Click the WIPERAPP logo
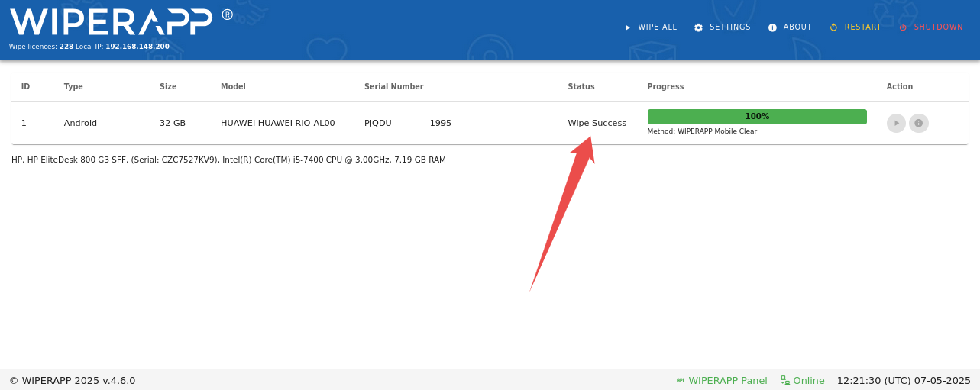Image resolution: width=980 pixels, height=390 pixels. pos(121,22)
